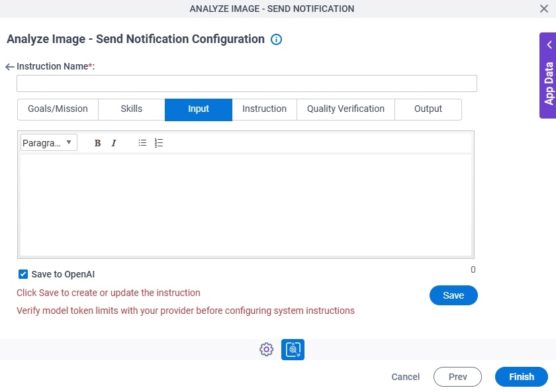This screenshot has height=392, width=556.
Task: Select the image analysis icon in the bottom bar
Action: pos(293,350)
